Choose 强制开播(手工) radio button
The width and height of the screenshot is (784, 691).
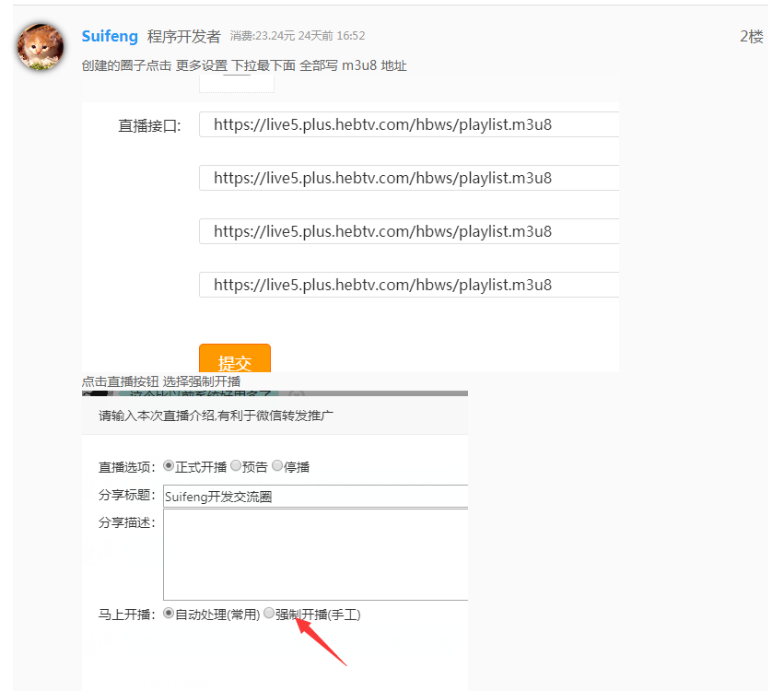coord(269,613)
